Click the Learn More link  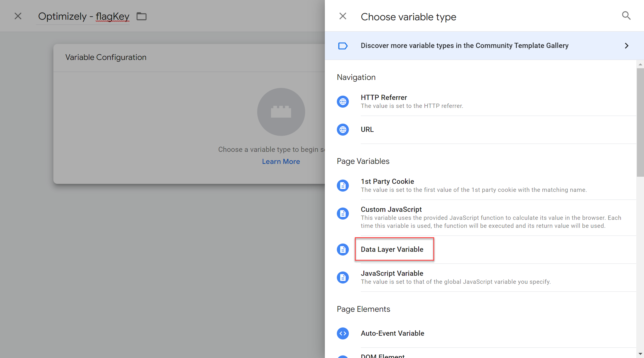(x=281, y=161)
